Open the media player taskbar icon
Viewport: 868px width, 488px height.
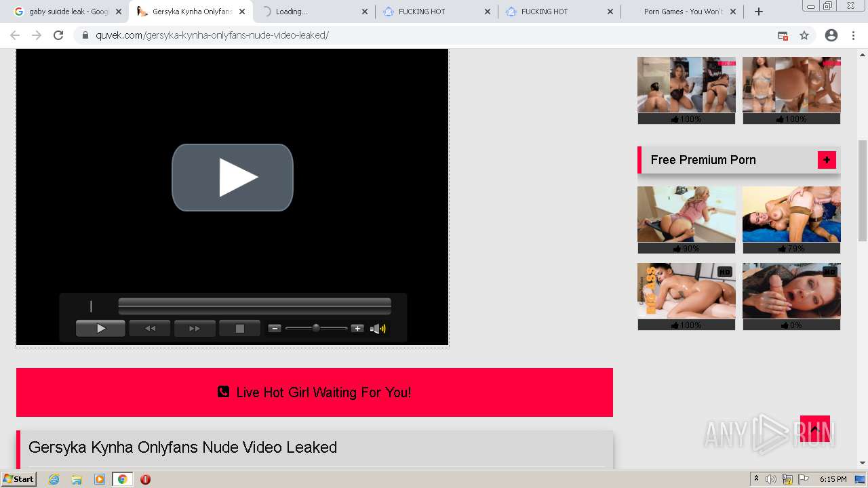point(99,479)
